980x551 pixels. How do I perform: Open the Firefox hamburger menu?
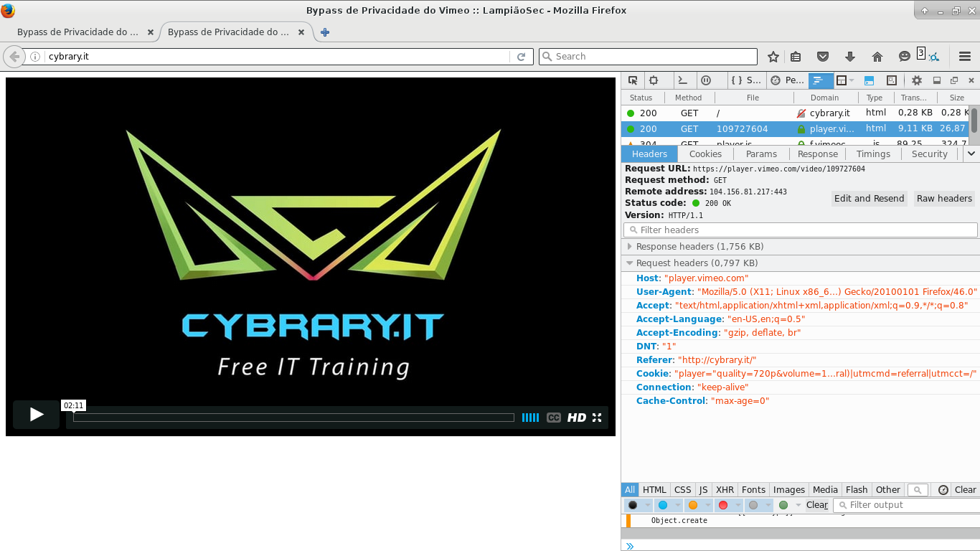point(964,57)
